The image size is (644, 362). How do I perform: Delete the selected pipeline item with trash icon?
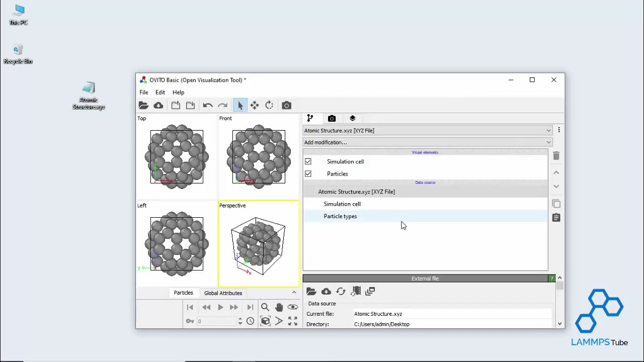(x=556, y=156)
